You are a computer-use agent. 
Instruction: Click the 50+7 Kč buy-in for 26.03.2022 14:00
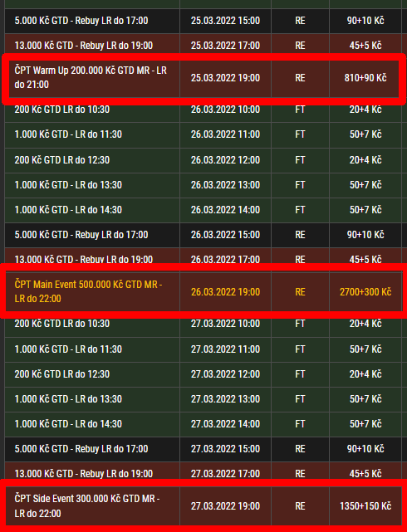tap(365, 210)
